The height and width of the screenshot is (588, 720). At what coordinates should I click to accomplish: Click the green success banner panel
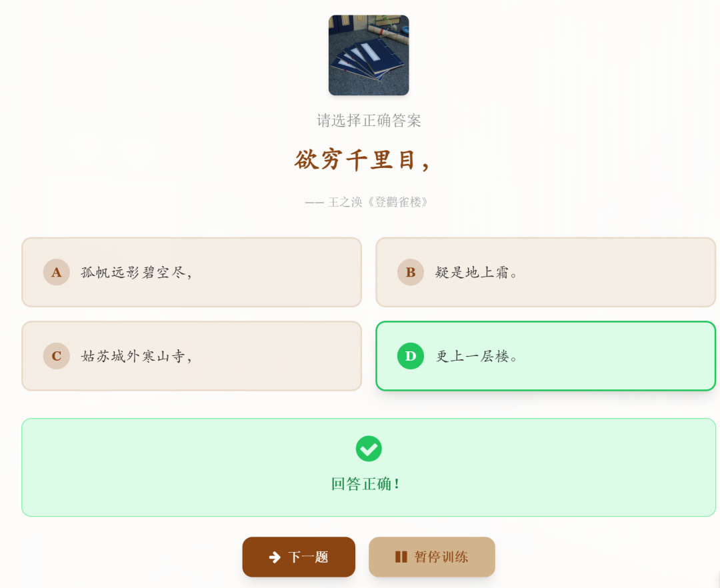[x=368, y=467]
